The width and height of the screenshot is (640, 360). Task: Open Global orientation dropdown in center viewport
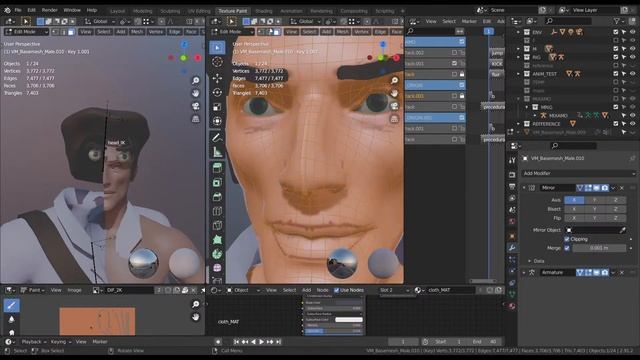point(305,21)
